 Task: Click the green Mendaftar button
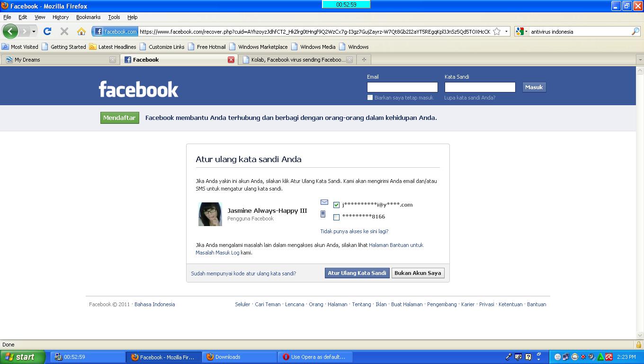coord(120,118)
